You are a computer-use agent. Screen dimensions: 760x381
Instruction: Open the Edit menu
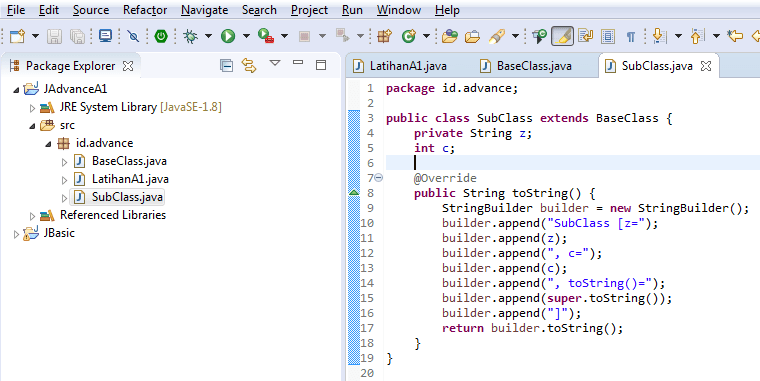[49, 10]
